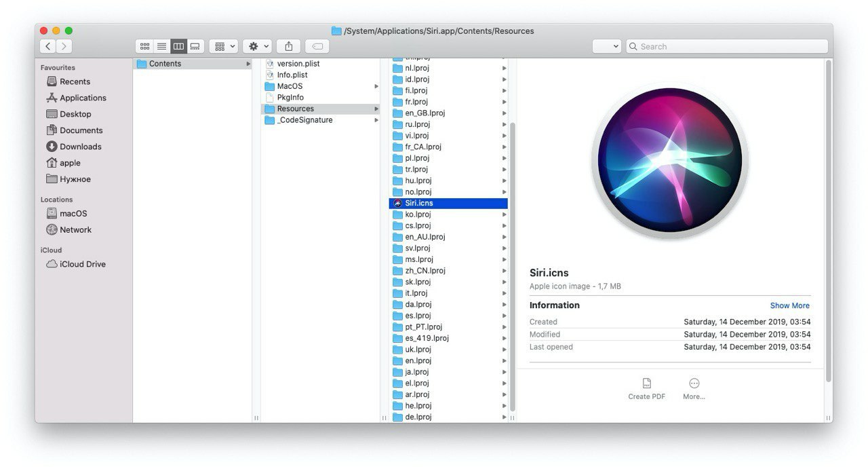This screenshot has height=469, width=868.
Task: Select the Siri.icns file row
Action: pyautogui.click(x=448, y=203)
